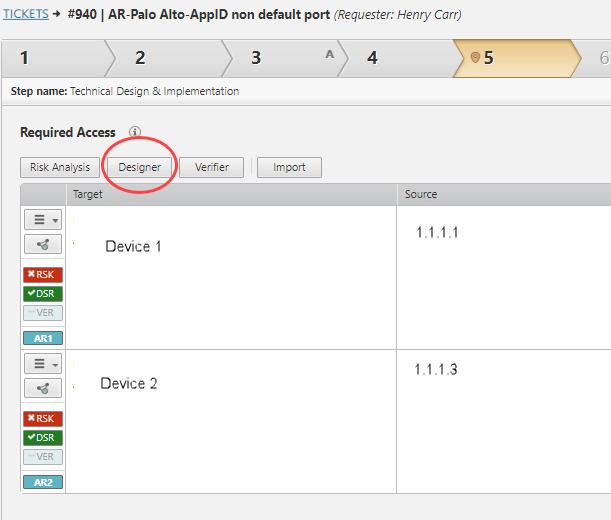Select the AR1 access request tag
The image size is (611, 520).
(42, 338)
